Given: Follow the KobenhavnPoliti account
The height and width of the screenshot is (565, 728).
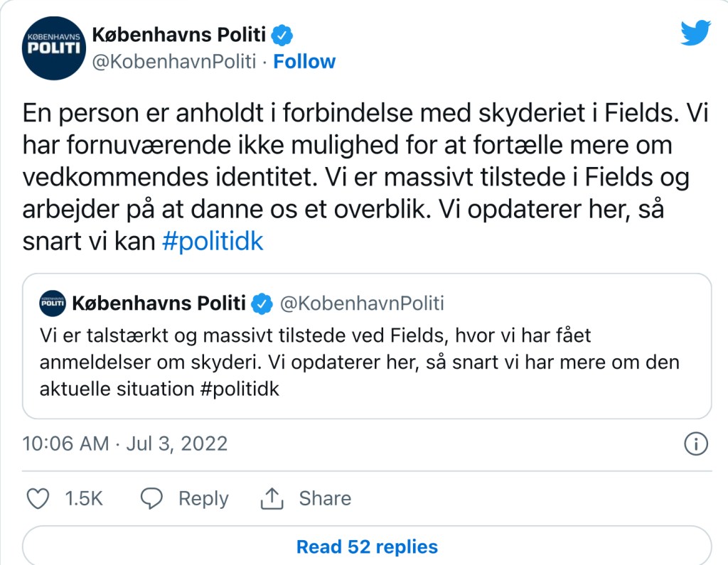Looking at the screenshot, I should coord(304,62).
